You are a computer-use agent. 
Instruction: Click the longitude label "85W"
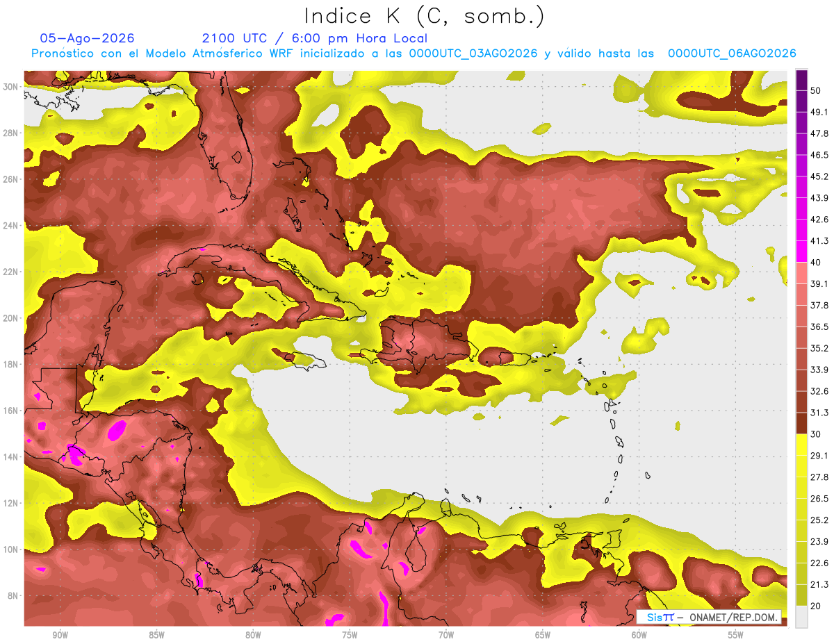(156, 635)
